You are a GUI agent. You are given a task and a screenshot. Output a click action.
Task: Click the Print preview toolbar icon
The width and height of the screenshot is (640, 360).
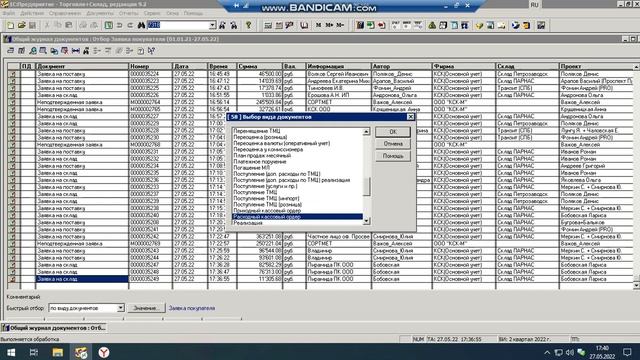coord(94,25)
